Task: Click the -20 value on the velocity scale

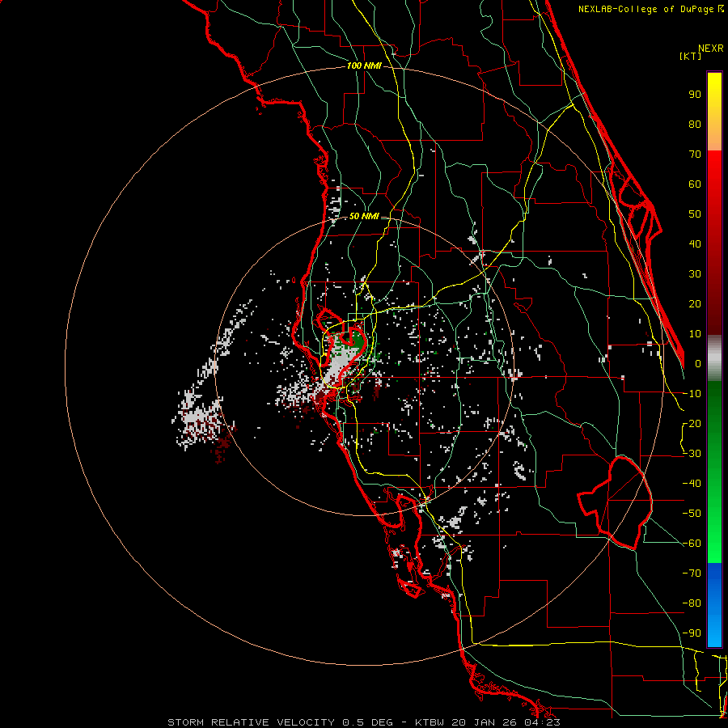Action: [692, 423]
